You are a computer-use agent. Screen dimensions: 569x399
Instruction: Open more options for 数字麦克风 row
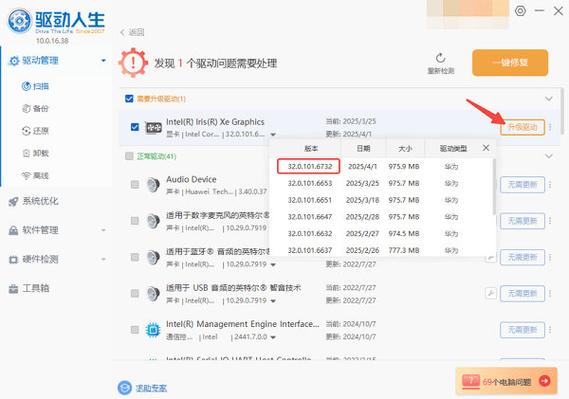(x=550, y=221)
